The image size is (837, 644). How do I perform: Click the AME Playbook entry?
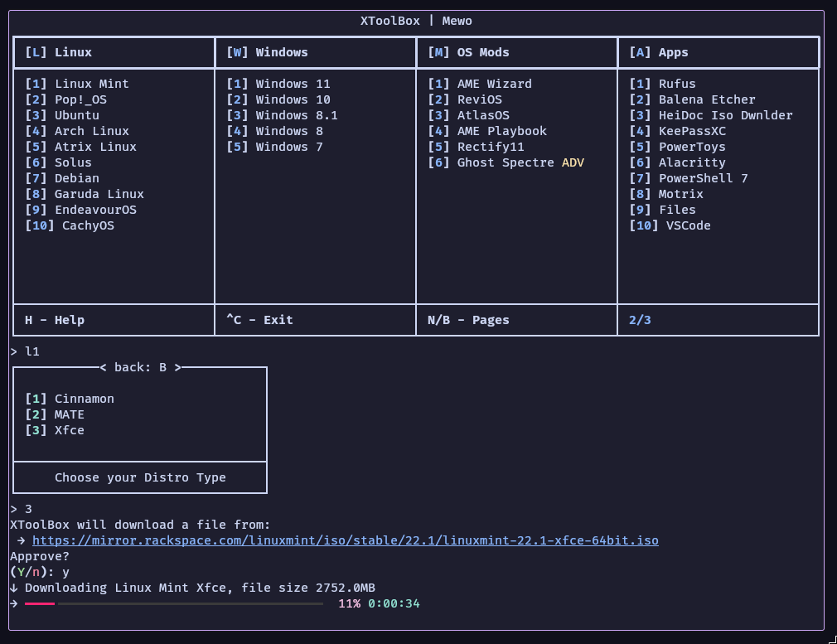tap(486, 131)
